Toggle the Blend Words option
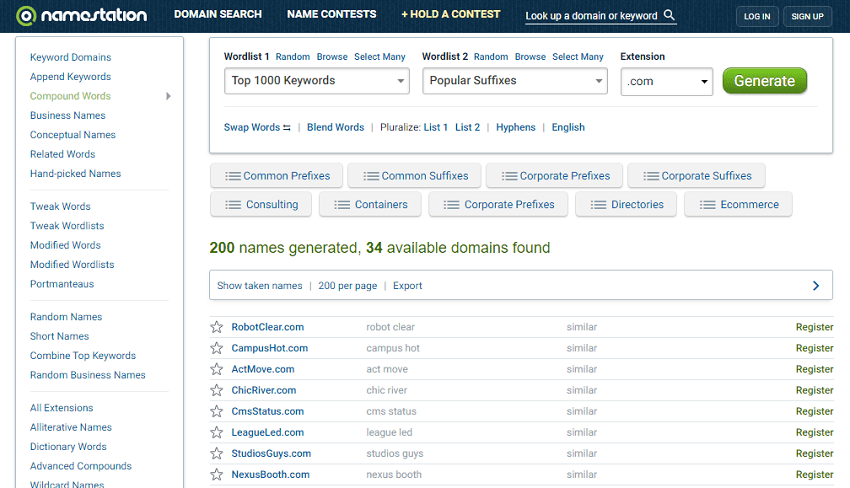 coord(336,127)
